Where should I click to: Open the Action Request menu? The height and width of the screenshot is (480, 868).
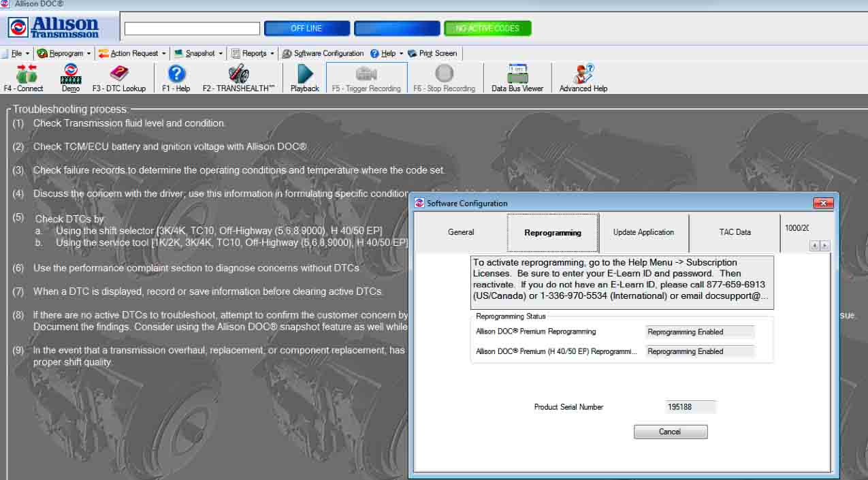pyautogui.click(x=133, y=53)
